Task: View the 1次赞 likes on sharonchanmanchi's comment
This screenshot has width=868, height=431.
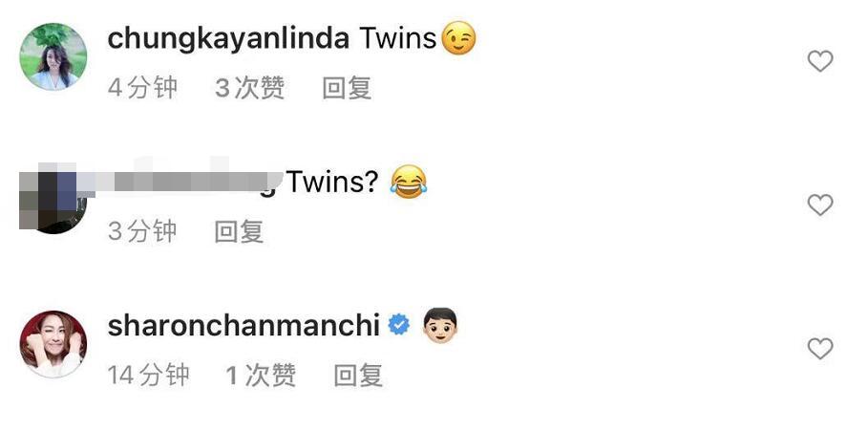Action: point(262,376)
